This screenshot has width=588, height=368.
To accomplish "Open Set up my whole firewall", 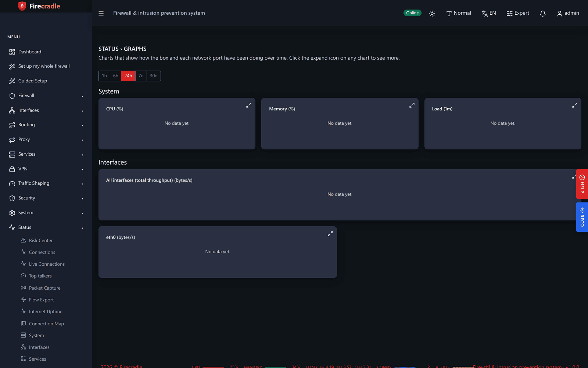I will [x=46, y=66].
